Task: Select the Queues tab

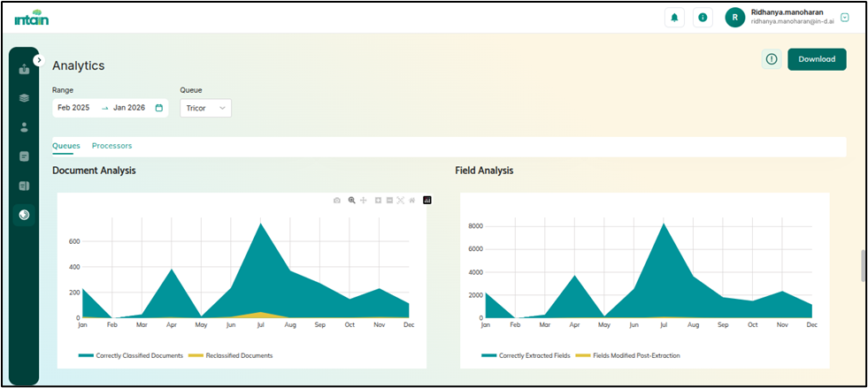Action: [x=66, y=146]
